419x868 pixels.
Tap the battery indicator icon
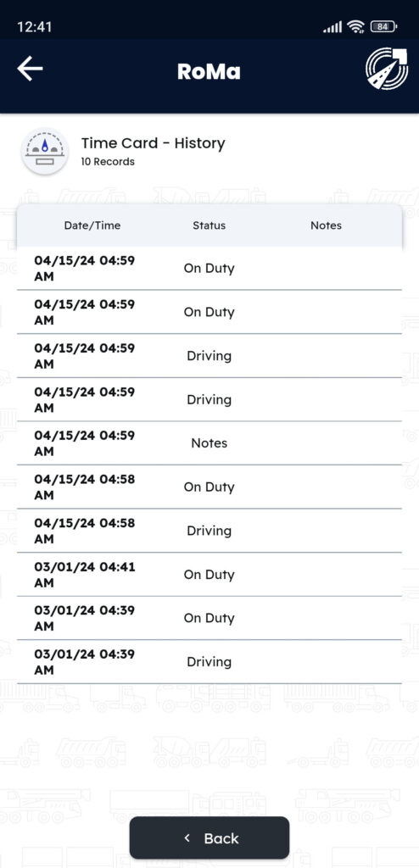[x=383, y=26]
